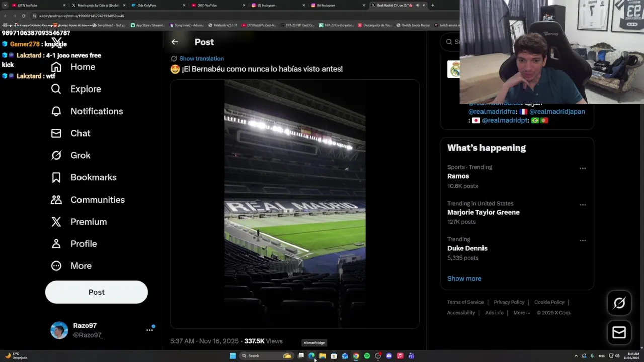Open Communities from the sidebar
The width and height of the screenshot is (644, 362).
[x=88, y=200]
